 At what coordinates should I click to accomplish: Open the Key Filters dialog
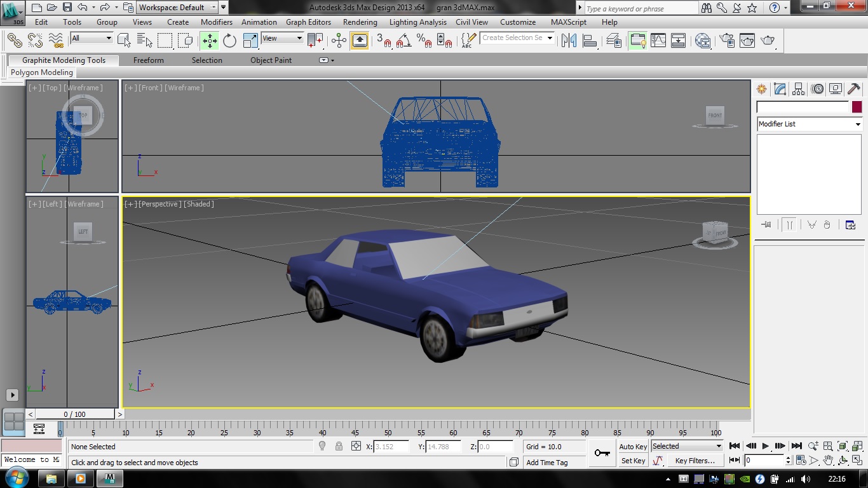pyautogui.click(x=695, y=461)
